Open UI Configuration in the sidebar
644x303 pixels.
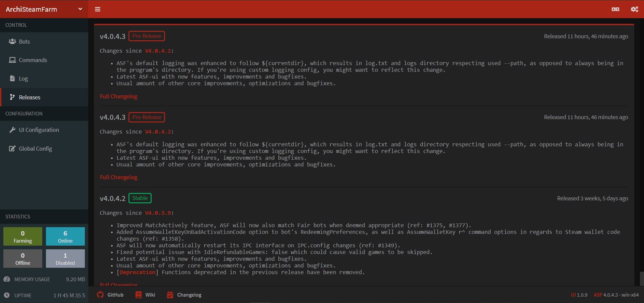tap(44, 130)
